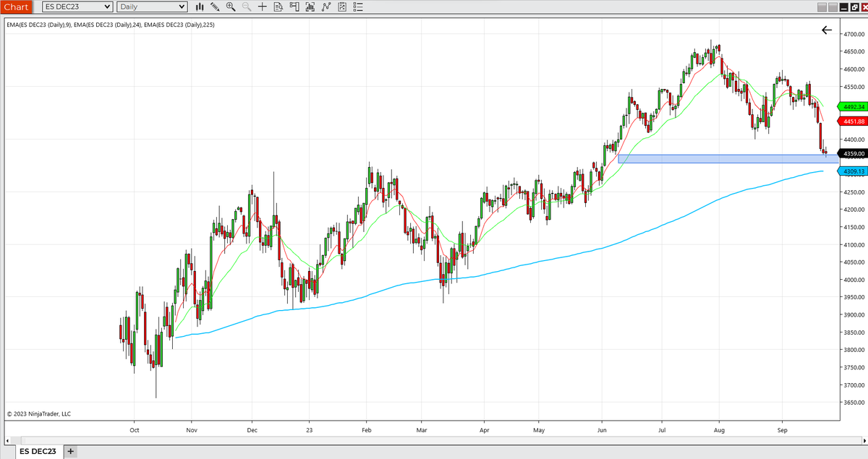Click the 4700.00 price axis label

pyautogui.click(x=854, y=34)
